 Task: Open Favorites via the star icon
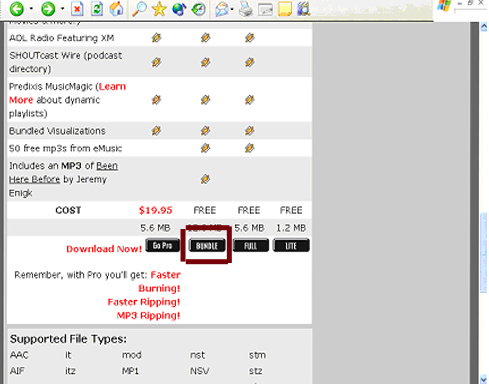tap(159, 9)
